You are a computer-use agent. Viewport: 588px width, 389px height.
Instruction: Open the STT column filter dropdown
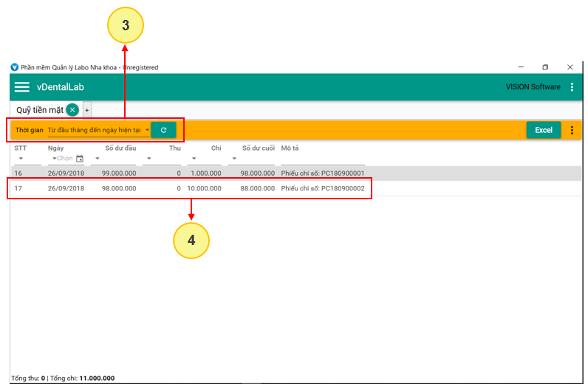[21, 159]
